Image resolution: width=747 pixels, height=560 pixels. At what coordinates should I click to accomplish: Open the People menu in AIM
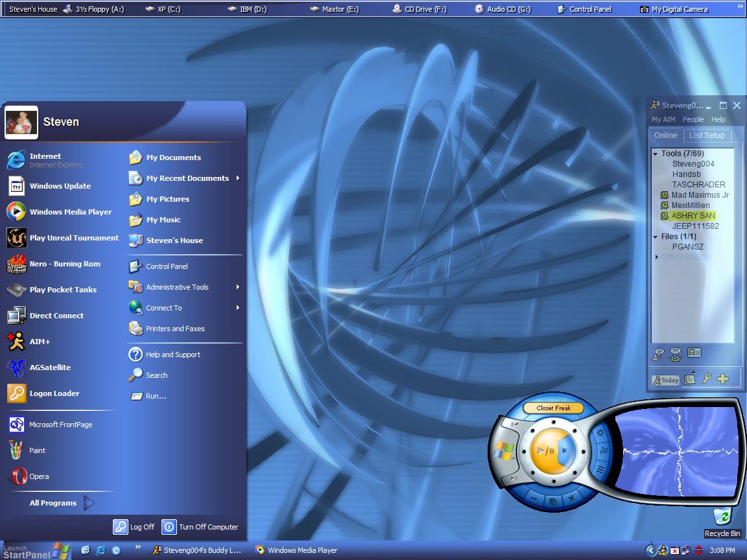click(x=693, y=119)
